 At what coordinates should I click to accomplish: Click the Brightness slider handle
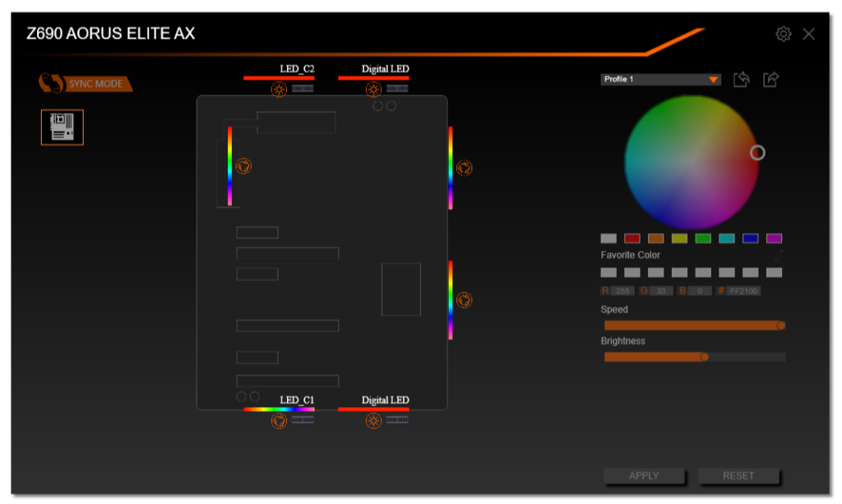(x=704, y=357)
